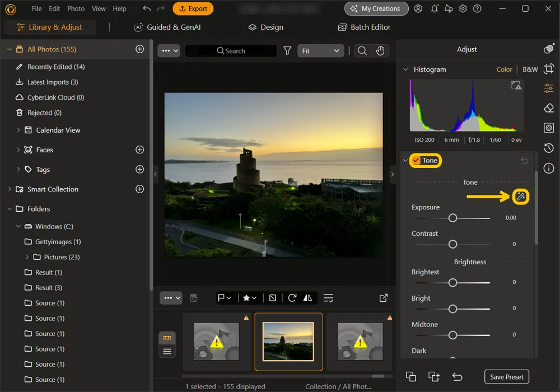Click the Midtone slider handle
The image size is (560, 392).
(x=452, y=335)
